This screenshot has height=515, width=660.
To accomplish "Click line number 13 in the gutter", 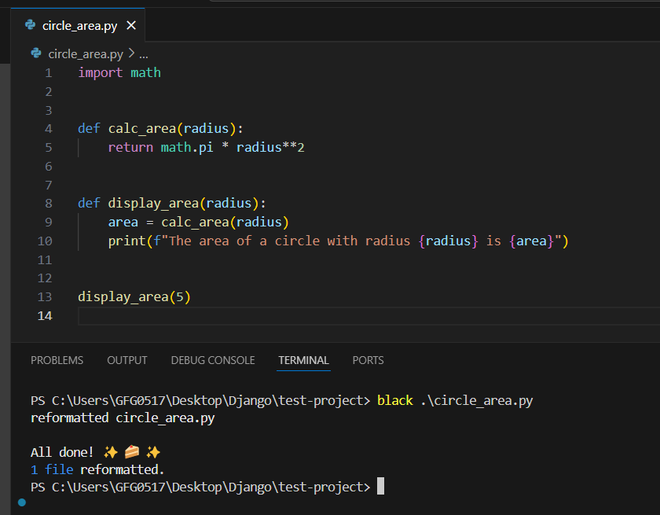I will click(45, 297).
